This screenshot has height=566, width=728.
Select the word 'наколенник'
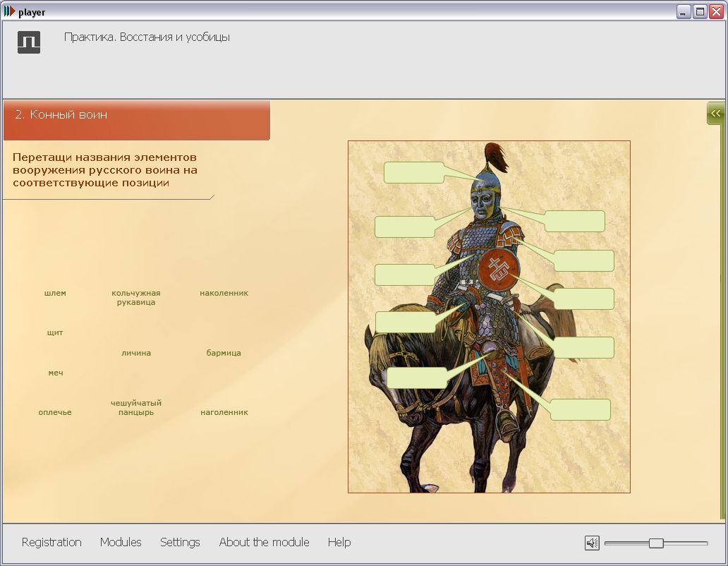tap(224, 293)
